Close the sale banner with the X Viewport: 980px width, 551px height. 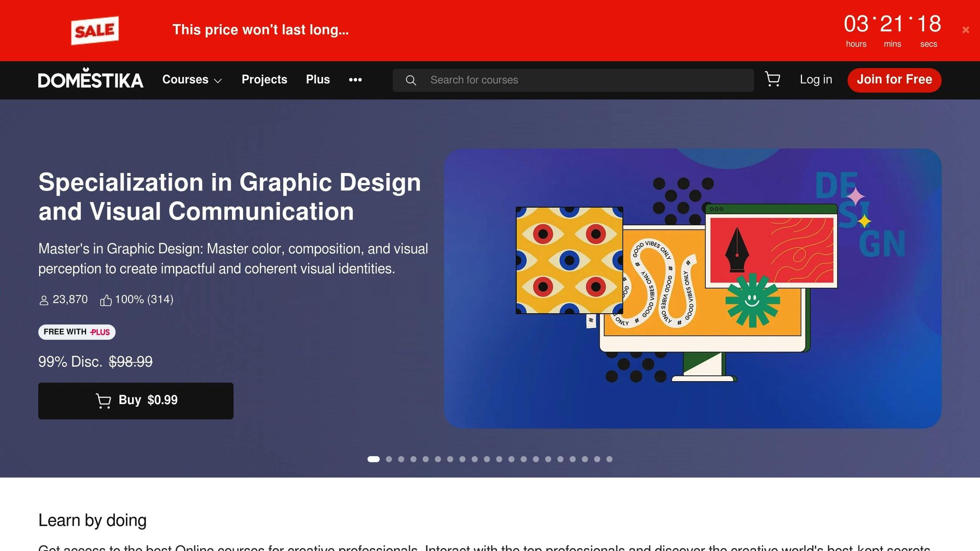966,30
